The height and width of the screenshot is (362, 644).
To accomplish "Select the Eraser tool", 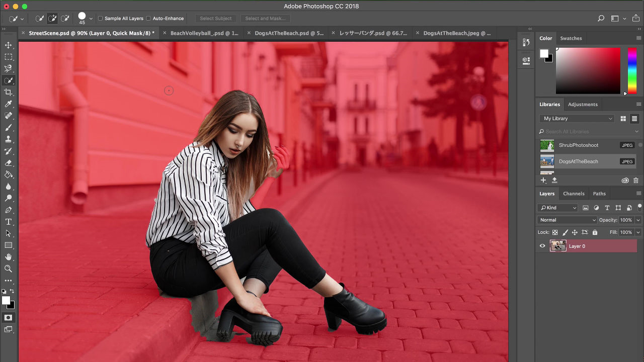I will point(9,163).
